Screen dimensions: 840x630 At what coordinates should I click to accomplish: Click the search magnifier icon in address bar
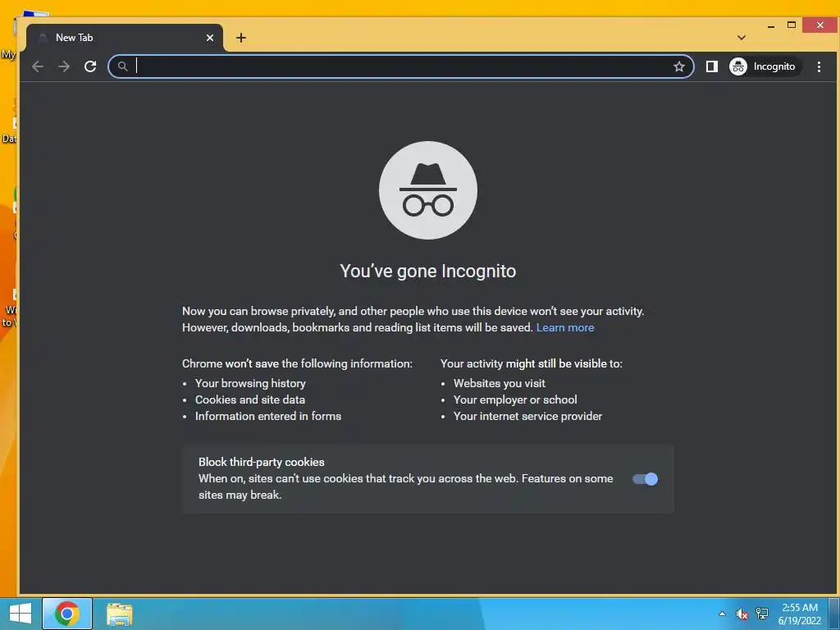(123, 66)
